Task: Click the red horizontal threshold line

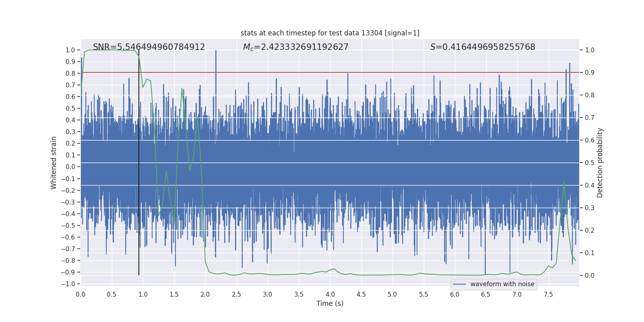Action: pos(330,72)
